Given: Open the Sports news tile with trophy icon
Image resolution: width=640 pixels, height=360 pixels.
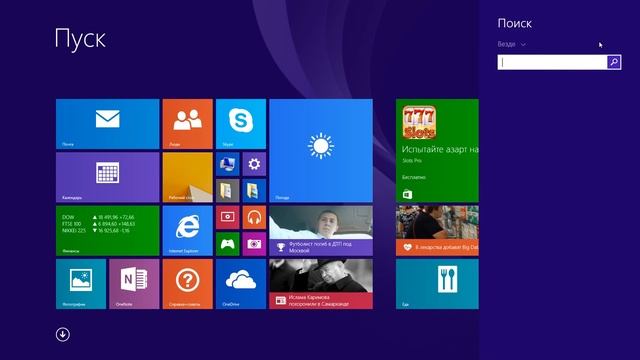Looking at the screenshot, I should pos(321,231).
